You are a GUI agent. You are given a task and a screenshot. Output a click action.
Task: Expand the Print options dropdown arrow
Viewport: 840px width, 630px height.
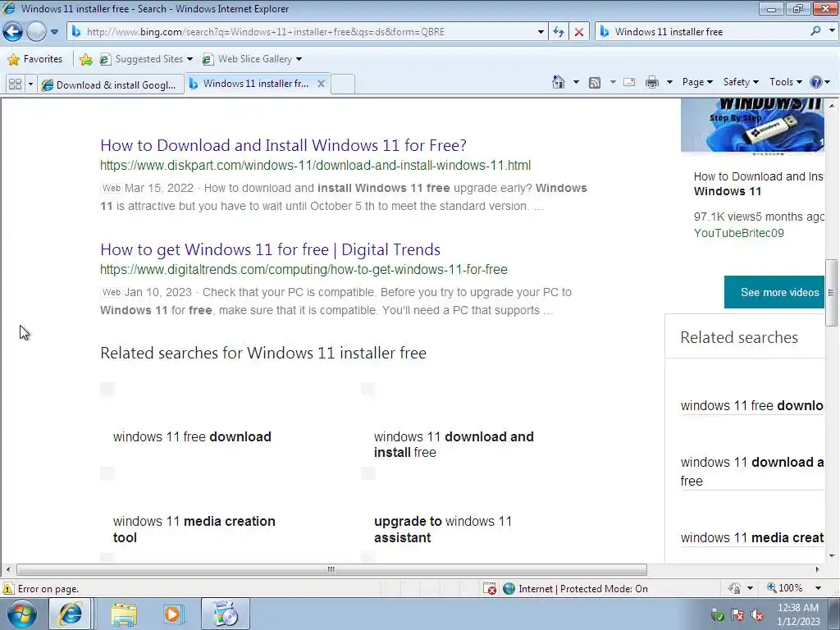pyautogui.click(x=669, y=82)
